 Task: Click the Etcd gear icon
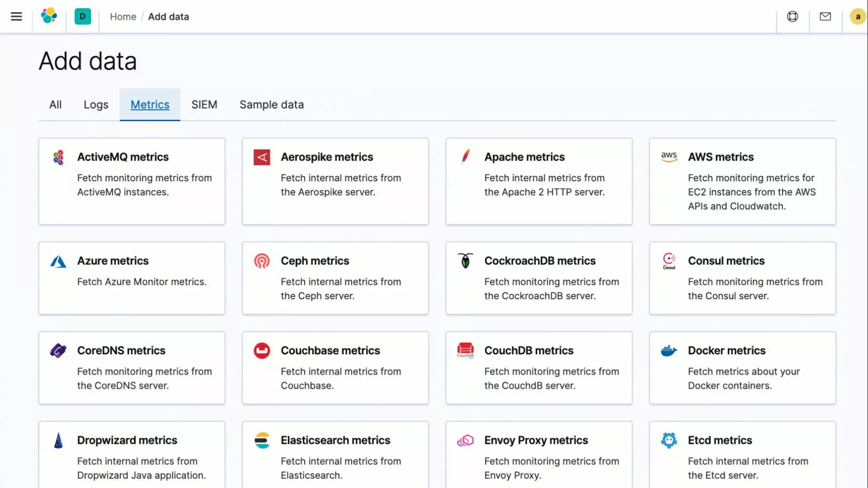(x=669, y=440)
